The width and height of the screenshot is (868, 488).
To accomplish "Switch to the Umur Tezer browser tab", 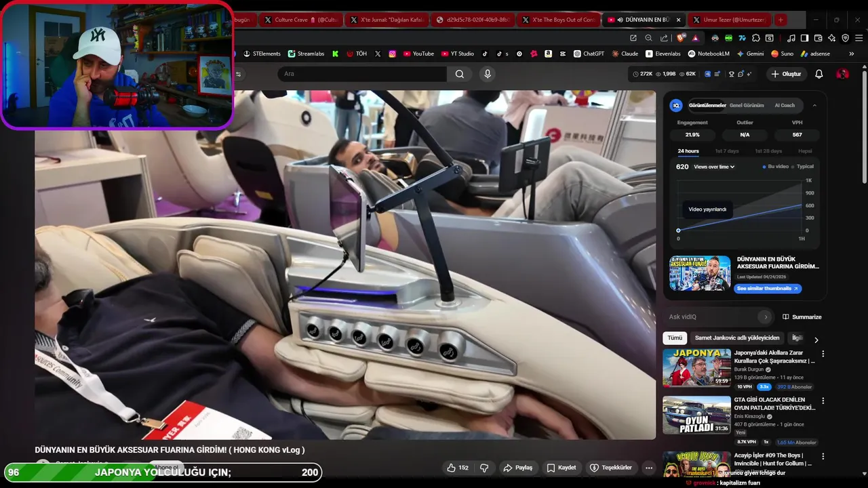I will (x=730, y=20).
